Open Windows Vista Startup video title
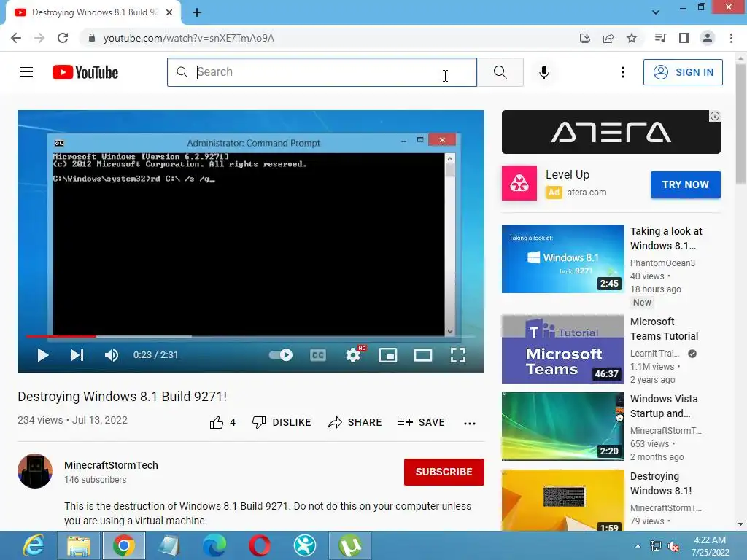 [x=664, y=406]
